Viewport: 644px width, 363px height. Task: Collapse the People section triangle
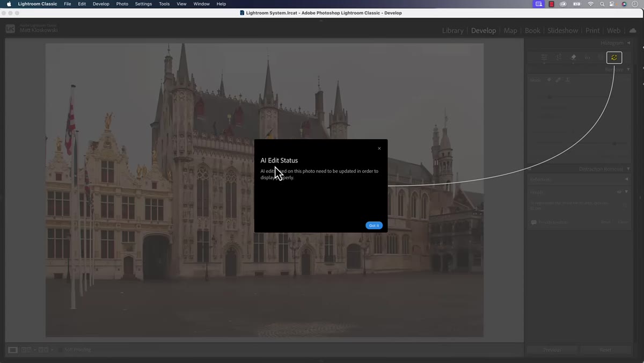(x=626, y=192)
